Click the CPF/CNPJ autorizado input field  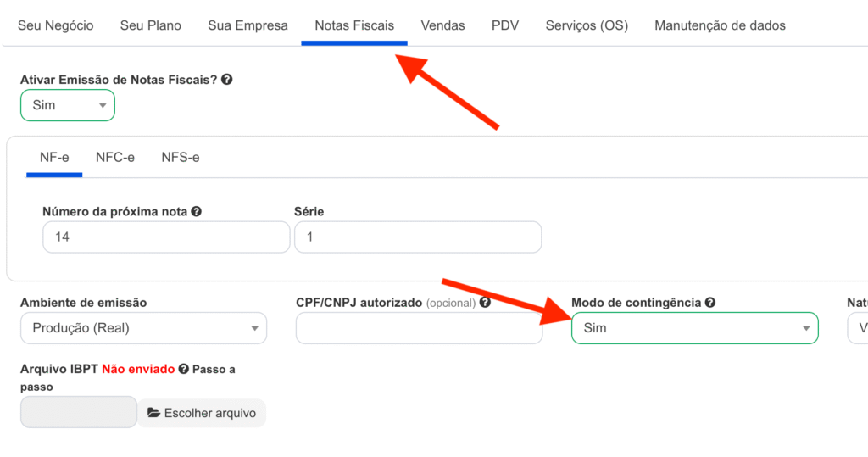[419, 328]
